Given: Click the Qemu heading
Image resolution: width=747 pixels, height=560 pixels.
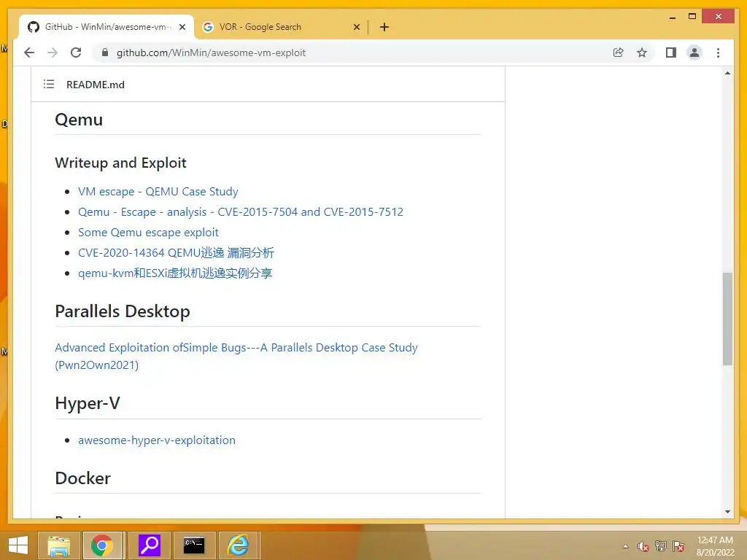Looking at the screenshot, I should coord(79,119).
